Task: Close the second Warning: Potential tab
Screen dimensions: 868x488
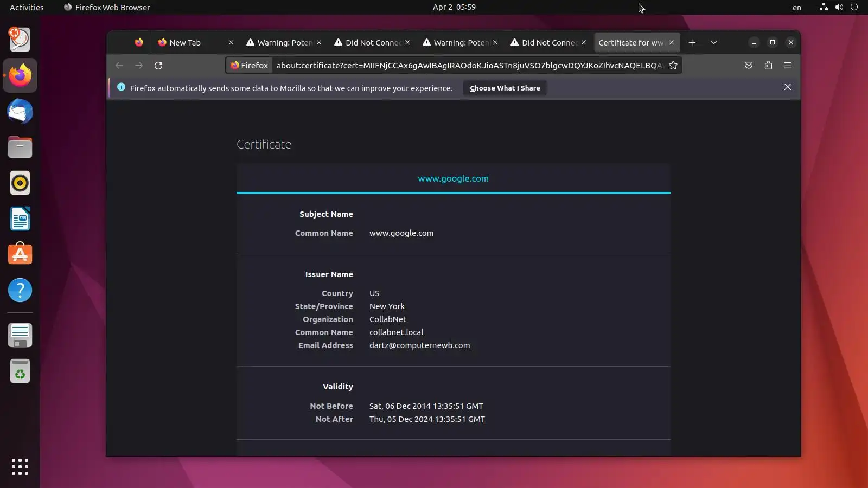Action: 495,42
